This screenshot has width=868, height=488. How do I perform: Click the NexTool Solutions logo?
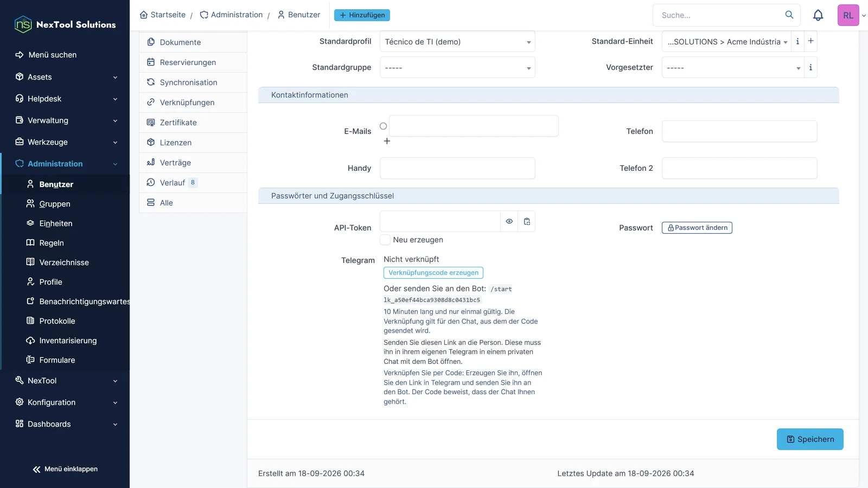[x=65, y=24]
